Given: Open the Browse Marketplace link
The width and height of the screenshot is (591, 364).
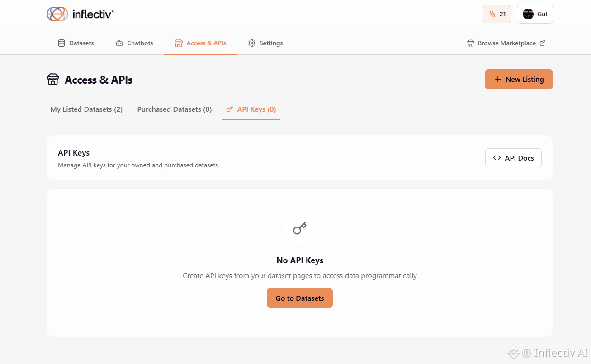Looking at the screenshot, I should tap(506, 43).
